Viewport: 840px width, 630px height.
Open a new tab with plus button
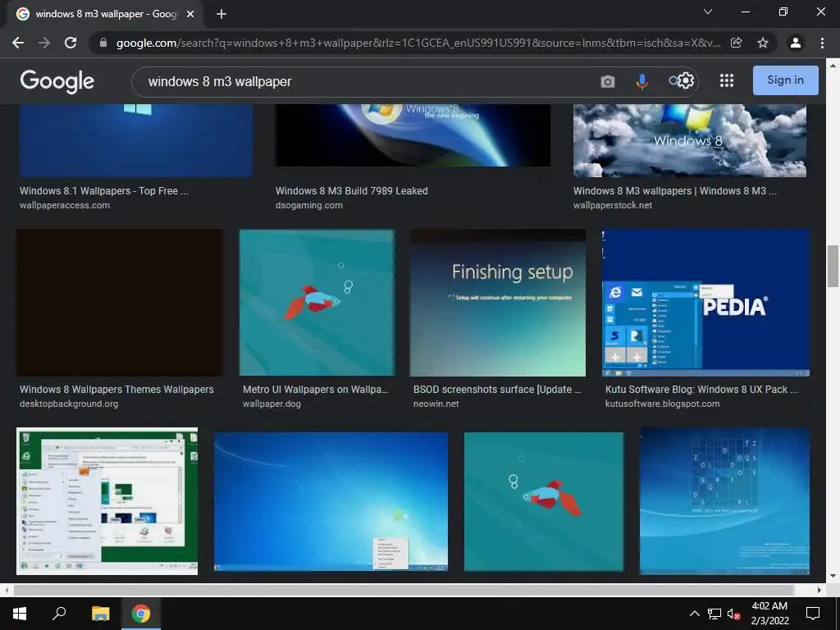pos(221,14)
